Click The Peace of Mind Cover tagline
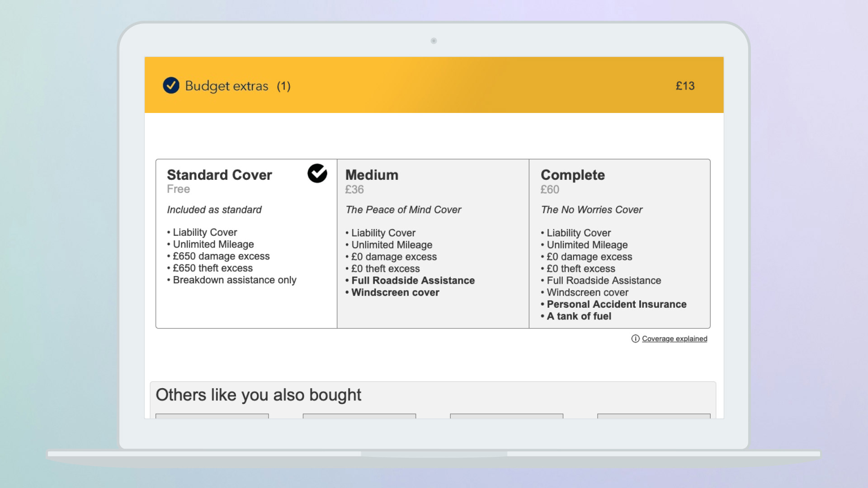Screen dimensions: 868x488 tap(403, 210)
